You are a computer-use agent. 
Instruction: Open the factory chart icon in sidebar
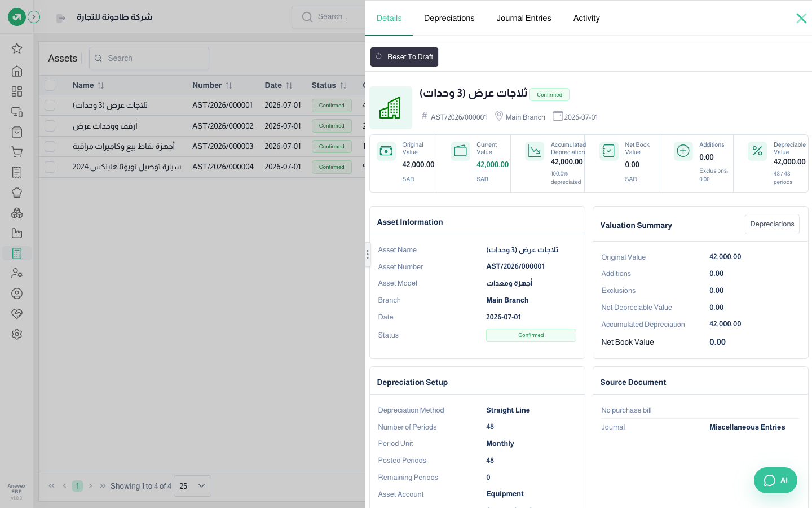pyautogui.click(x=17, y=233)
